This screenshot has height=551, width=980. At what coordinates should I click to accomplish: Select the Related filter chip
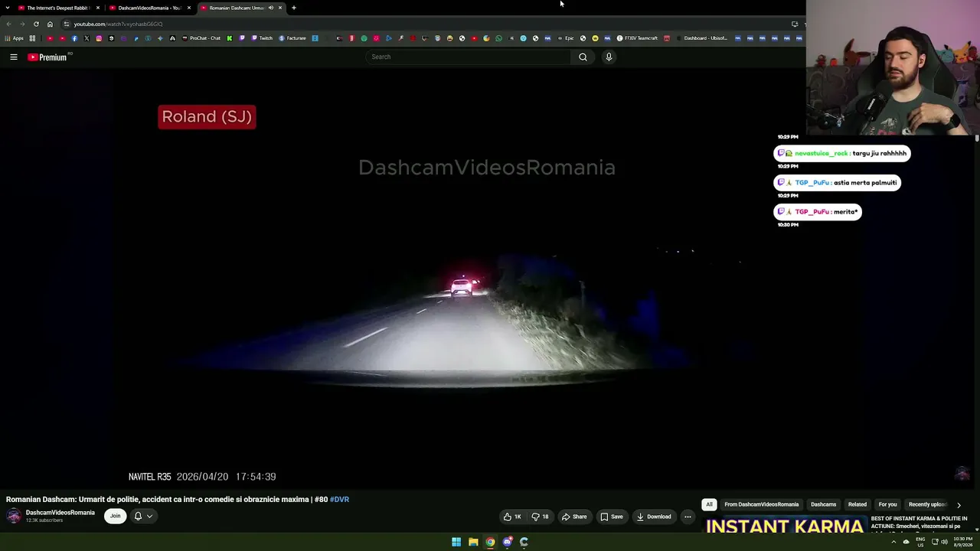[x=857, y=504]
